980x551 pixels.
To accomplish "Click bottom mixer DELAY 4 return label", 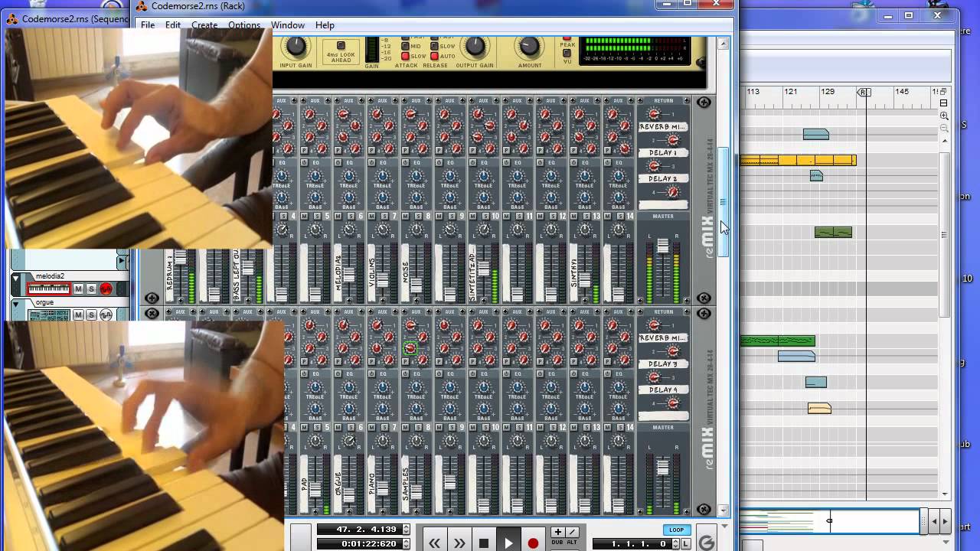I will [663, 390].
